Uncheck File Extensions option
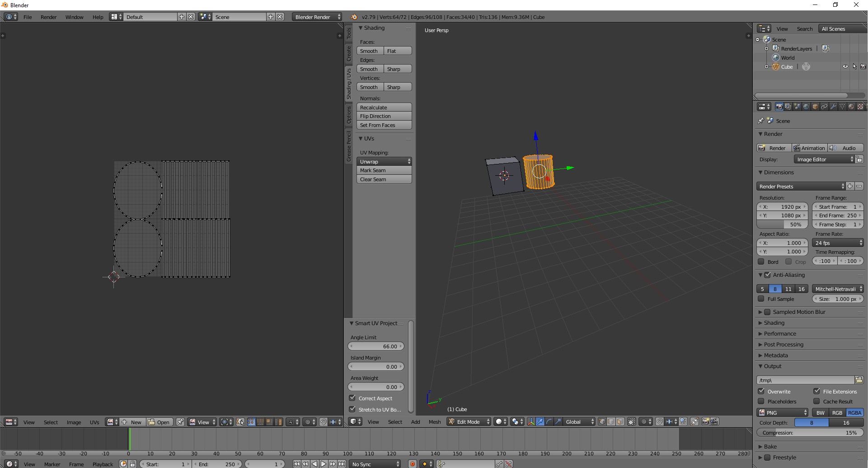 coord(816,391)
